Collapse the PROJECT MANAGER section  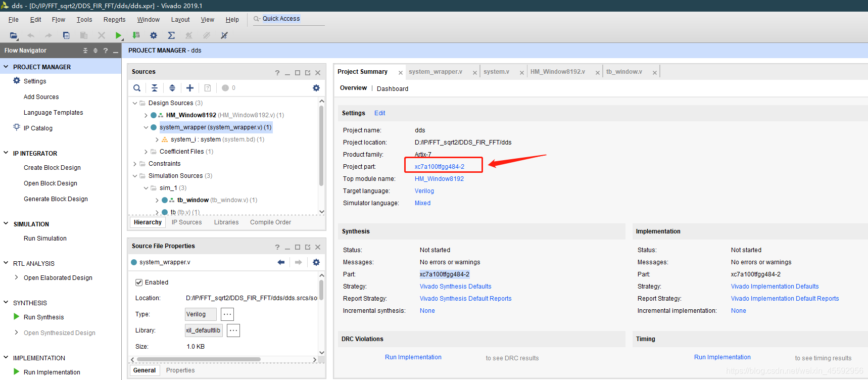(x=6, y=67)
